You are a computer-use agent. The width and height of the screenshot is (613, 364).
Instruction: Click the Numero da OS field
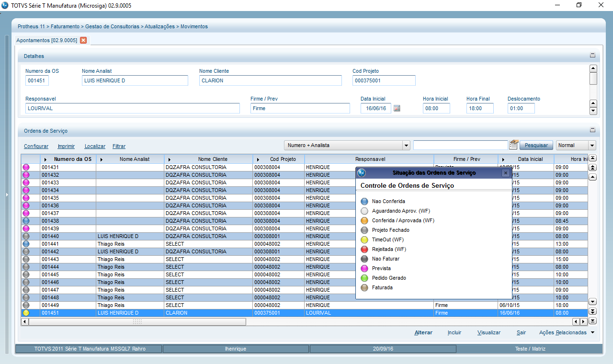click(x=37, y=80)
